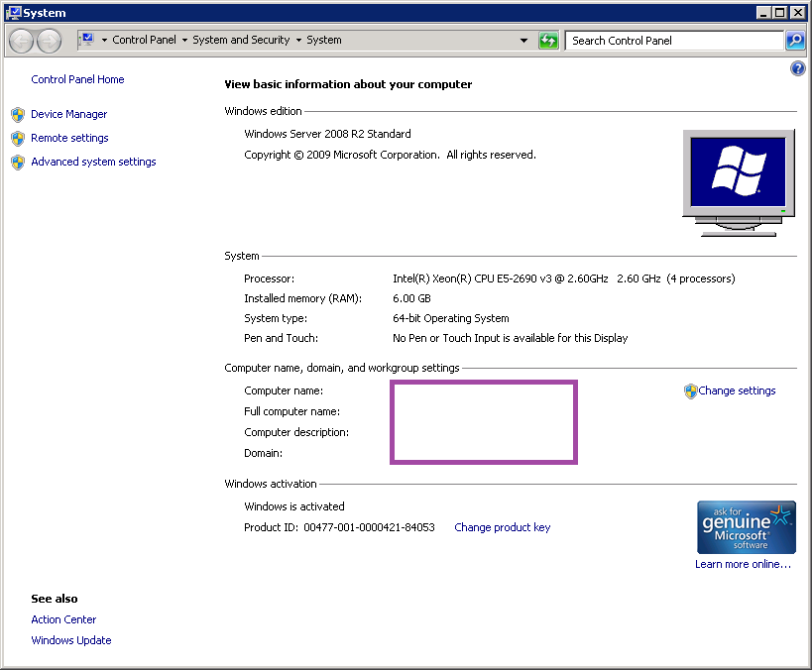
Task: Click the Product ID 00477-001-0000421-84053 text
Action: coord(339,527)
